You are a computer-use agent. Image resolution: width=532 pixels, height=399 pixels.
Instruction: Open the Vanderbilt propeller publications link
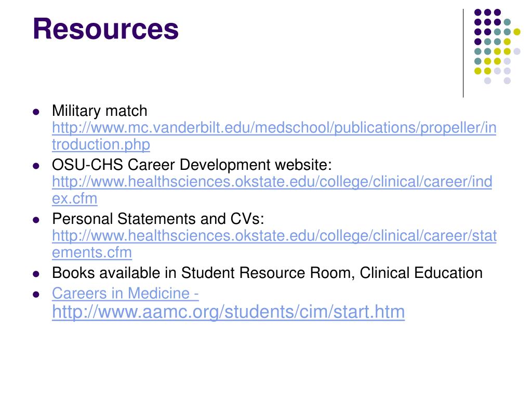tap(274, 128)
